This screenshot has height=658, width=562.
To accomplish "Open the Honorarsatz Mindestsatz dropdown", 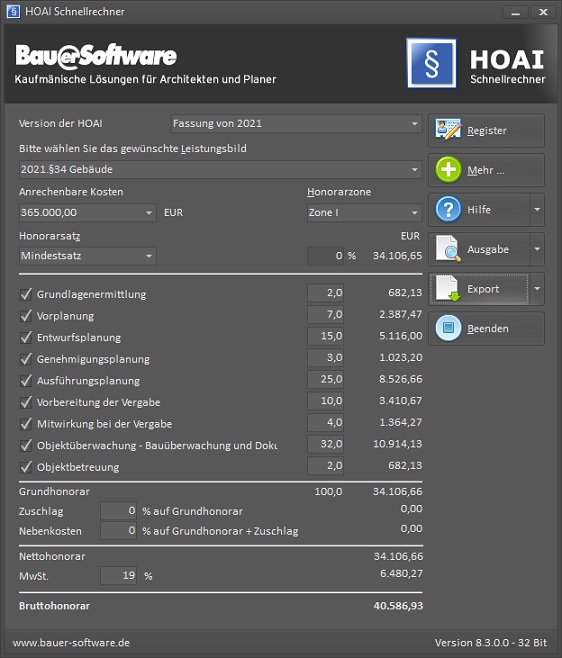I will pyautogui.click(x=88, y=256).
